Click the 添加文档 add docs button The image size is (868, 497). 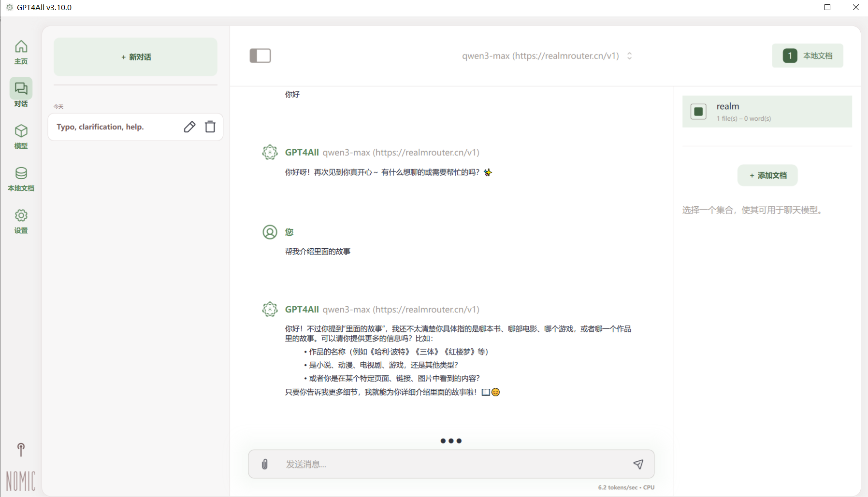coord(767,175)
